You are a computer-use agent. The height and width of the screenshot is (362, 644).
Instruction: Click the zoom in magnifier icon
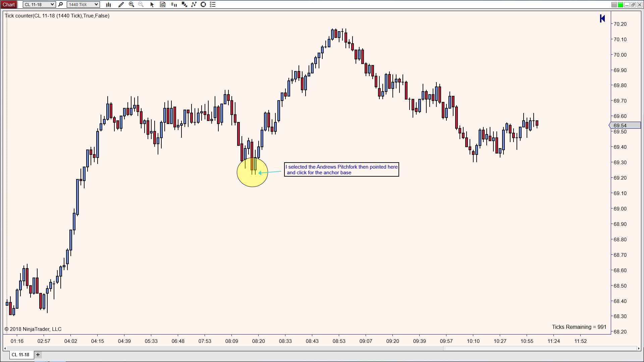point(131,4)
